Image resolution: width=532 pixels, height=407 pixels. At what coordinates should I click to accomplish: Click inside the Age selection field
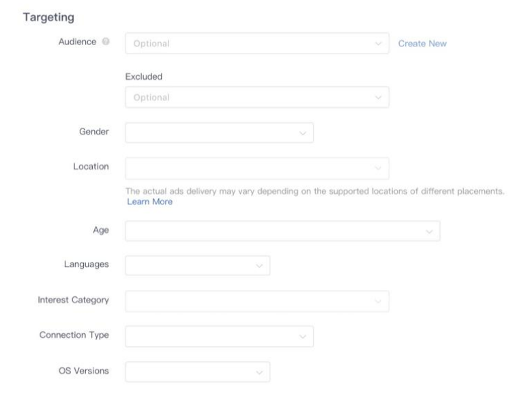[x=273, y=231]
